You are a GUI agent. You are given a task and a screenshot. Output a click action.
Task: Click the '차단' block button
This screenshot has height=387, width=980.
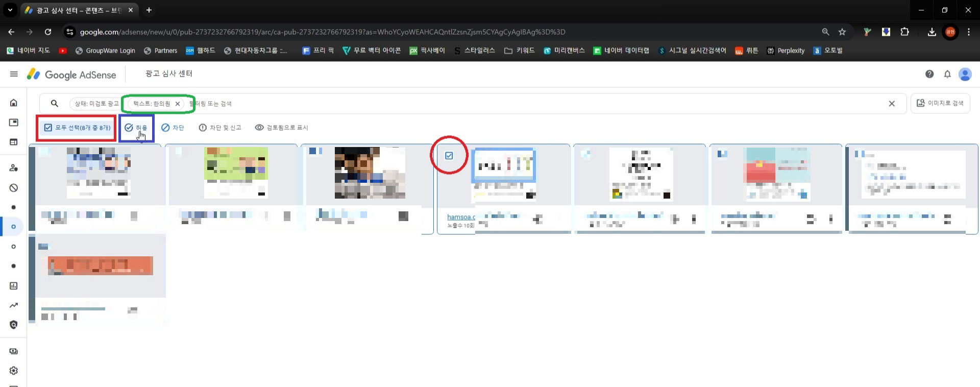[x=173, y=128]
